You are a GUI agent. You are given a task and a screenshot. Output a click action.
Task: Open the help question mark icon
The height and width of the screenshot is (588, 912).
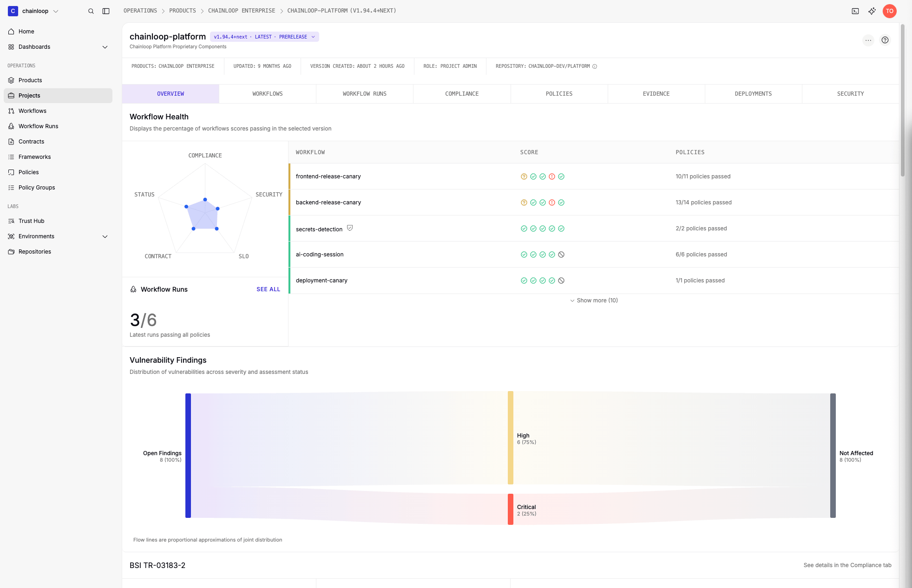[885, 40]
